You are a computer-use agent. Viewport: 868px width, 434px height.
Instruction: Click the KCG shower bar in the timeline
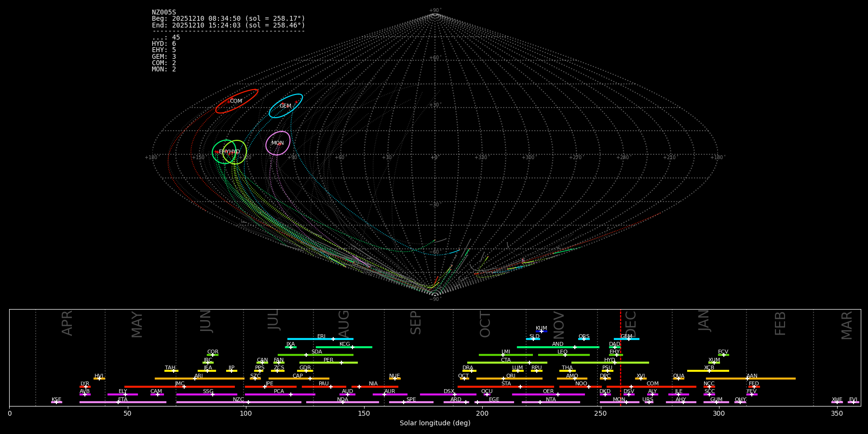coord(344,347)
